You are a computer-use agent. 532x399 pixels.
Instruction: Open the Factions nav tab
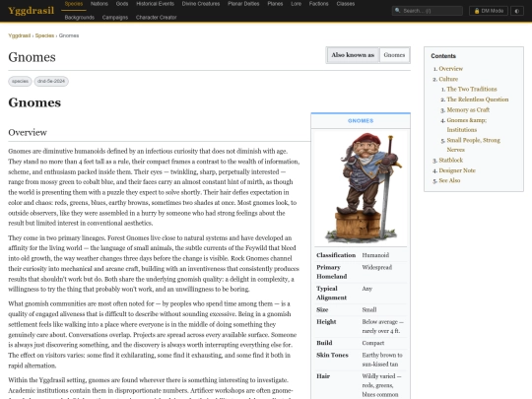pyautogui.click(x=318, y=4)
